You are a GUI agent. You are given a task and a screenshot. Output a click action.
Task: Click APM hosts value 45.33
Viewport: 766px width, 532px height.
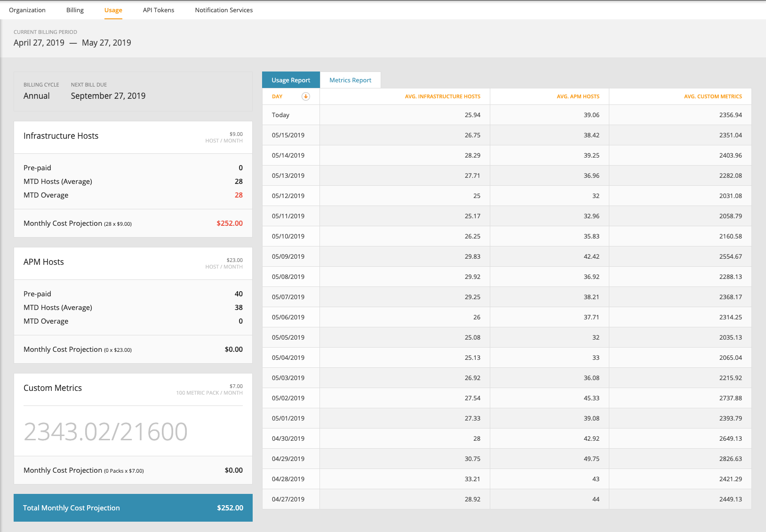tap(591, 398)
